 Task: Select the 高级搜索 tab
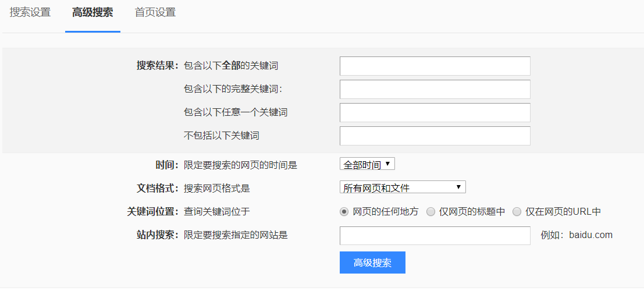click(92, 12)
